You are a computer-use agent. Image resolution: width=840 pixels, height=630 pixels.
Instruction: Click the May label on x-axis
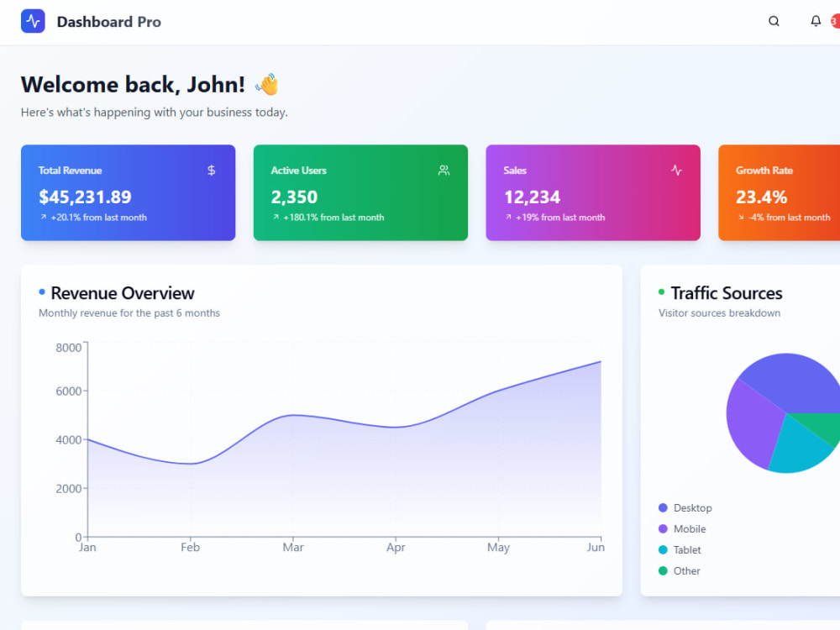pyautogui.click(x=498, y=547)
